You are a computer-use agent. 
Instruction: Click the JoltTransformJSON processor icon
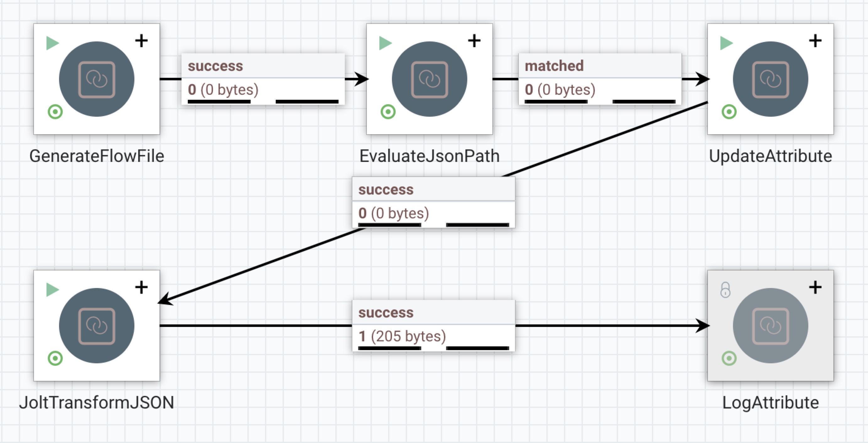click(x=96, y=326)
